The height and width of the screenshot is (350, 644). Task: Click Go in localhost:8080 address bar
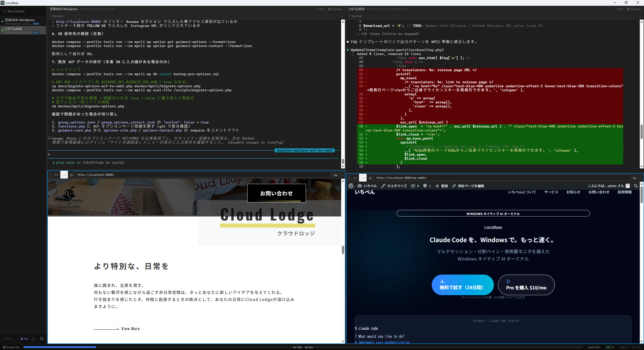point(336,175)
